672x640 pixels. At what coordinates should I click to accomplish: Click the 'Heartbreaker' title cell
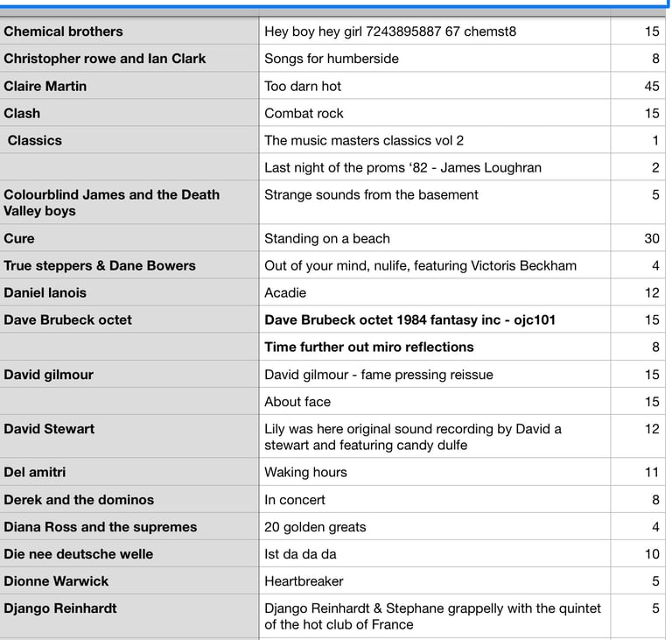pyautogui.click(x=435, y=580)
